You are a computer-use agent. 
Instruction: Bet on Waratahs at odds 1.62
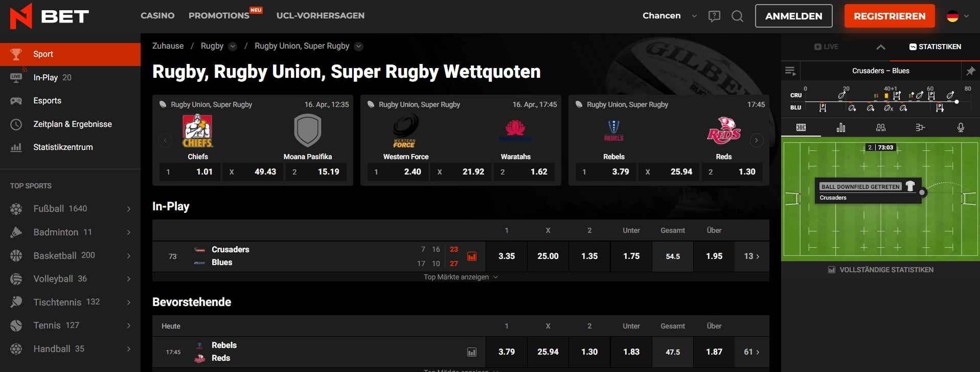pyautogui.click(x=523, y=172)
